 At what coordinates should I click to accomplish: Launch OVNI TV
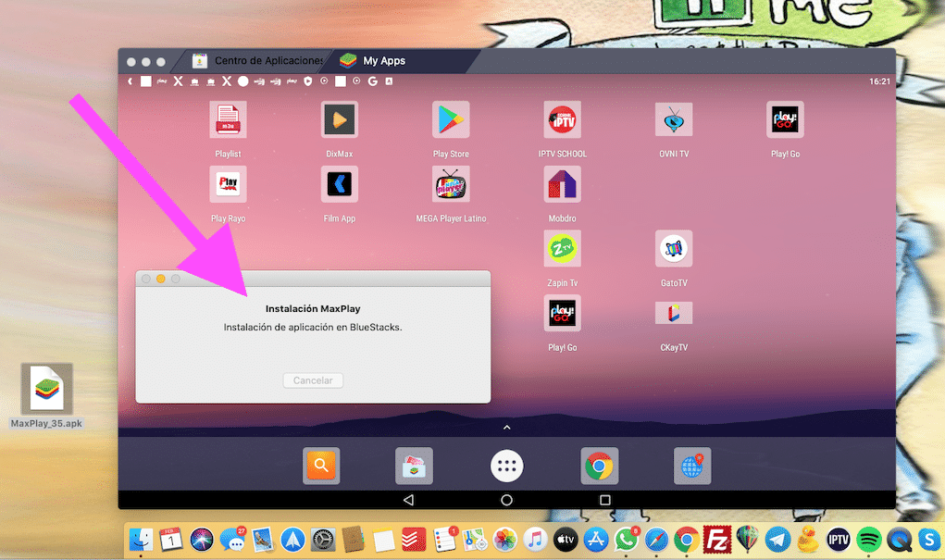[673, 120]
